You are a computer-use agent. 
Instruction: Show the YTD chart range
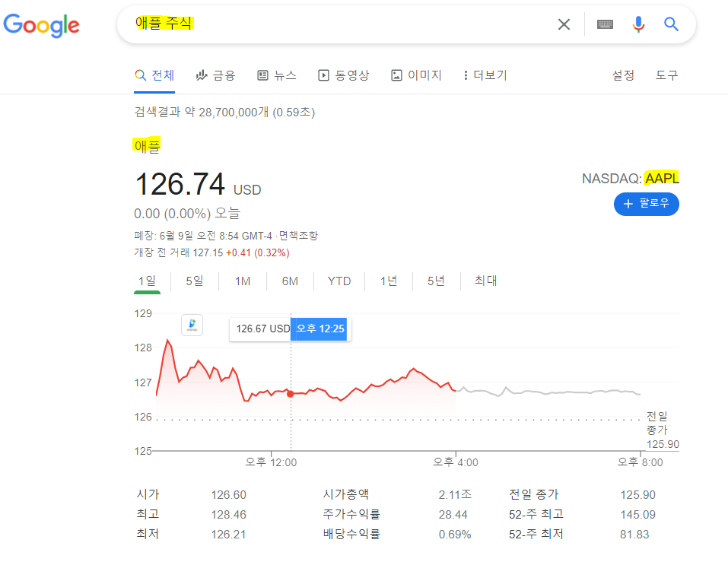(339, 281)
